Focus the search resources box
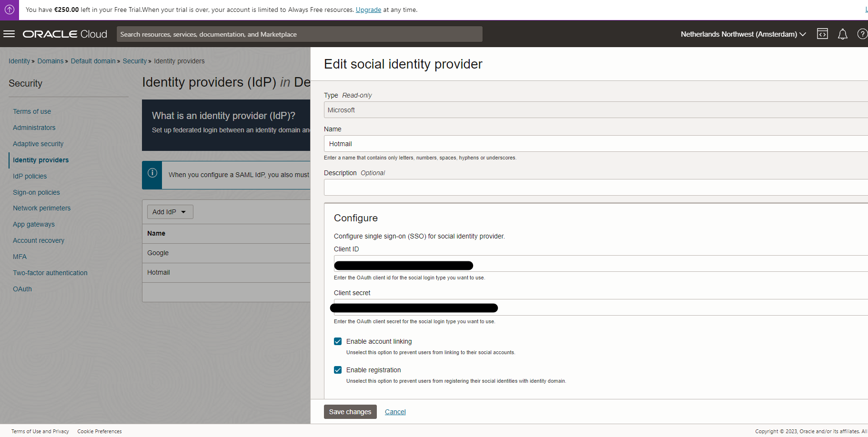The width and height of the screenshot is (868, 437). pyautogui.click(x=299, y=34)
